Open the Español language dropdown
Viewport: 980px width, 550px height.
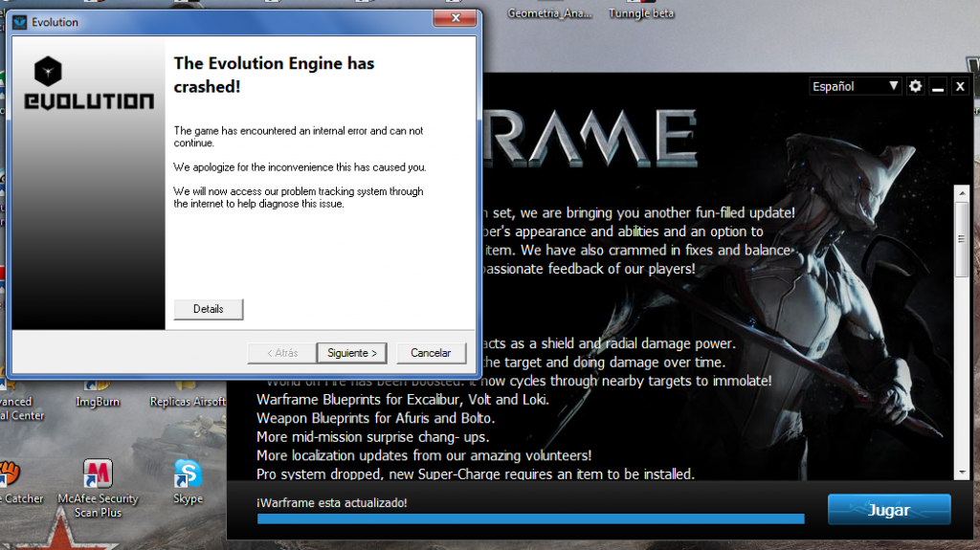pos(855,86)
